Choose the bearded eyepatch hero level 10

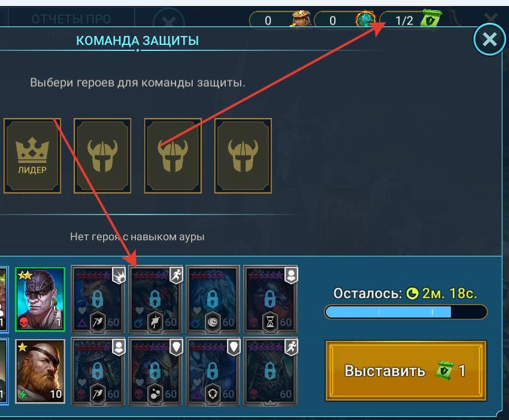(x=40, y=371)
